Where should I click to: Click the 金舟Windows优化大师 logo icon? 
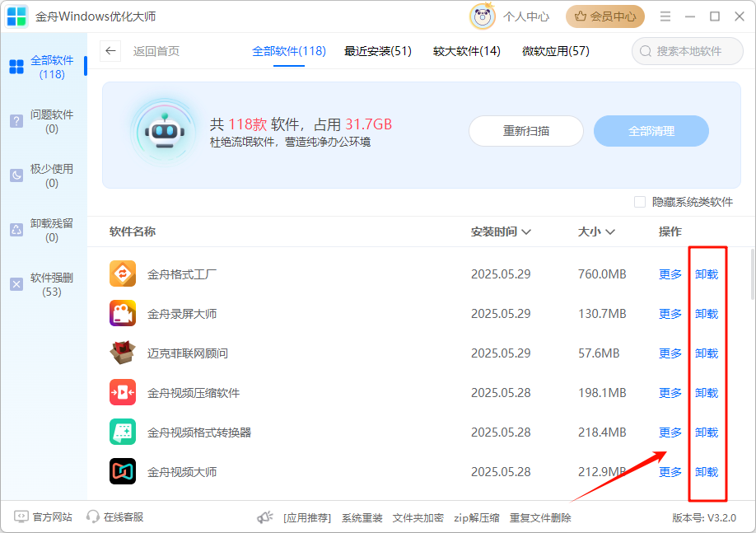click(16, 16)
